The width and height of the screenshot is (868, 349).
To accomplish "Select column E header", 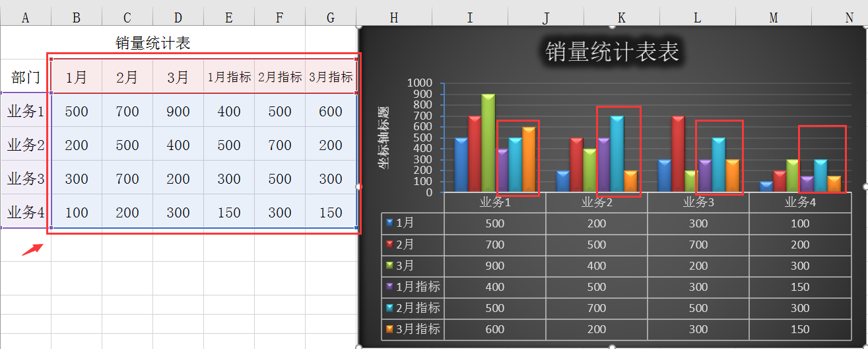I will coord(229,19).
